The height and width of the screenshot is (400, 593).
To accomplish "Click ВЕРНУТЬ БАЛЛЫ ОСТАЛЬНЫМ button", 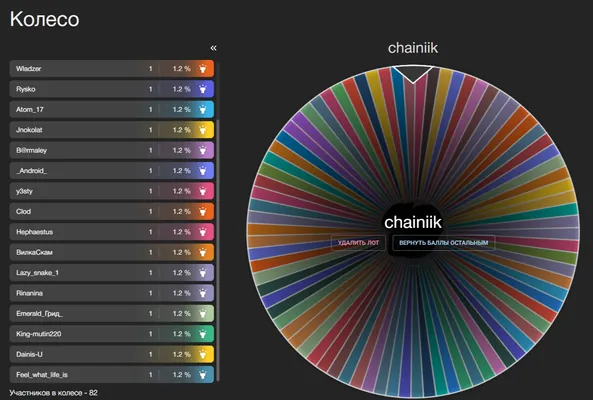I will 444,243.
